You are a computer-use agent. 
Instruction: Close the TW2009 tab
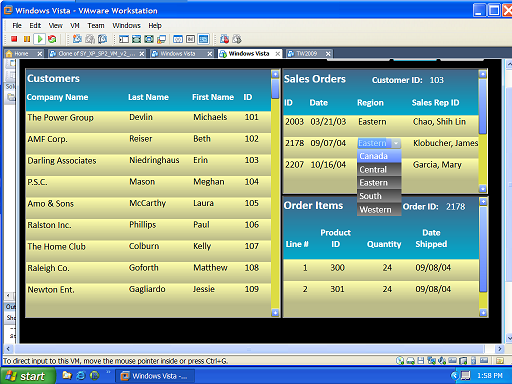[x=328, y=53]
